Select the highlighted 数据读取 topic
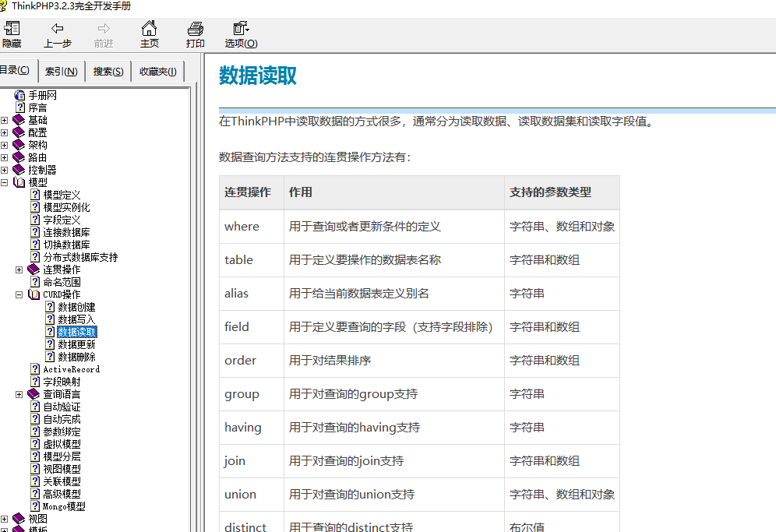776x532 pixels. (x=76, y=332)
